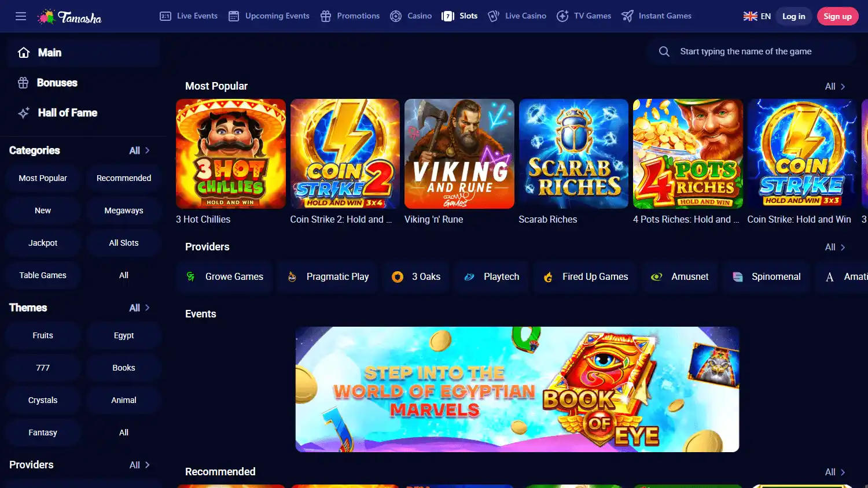Open the hamburger menu icon
The image size is (868, 488).
coord(21,16)
